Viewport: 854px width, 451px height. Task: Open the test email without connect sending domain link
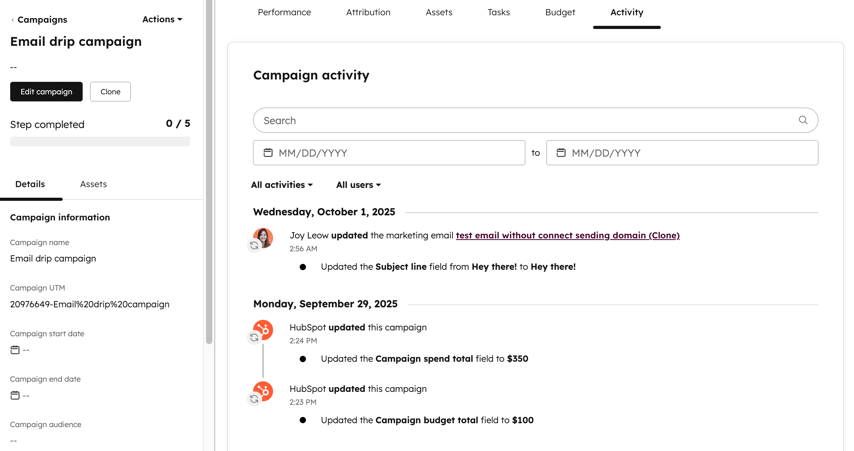tap(567, 235)
